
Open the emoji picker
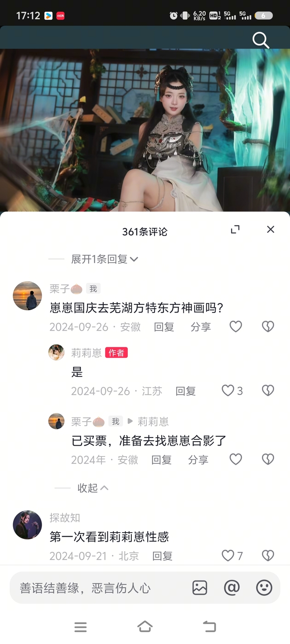click(x=264, y=588)
